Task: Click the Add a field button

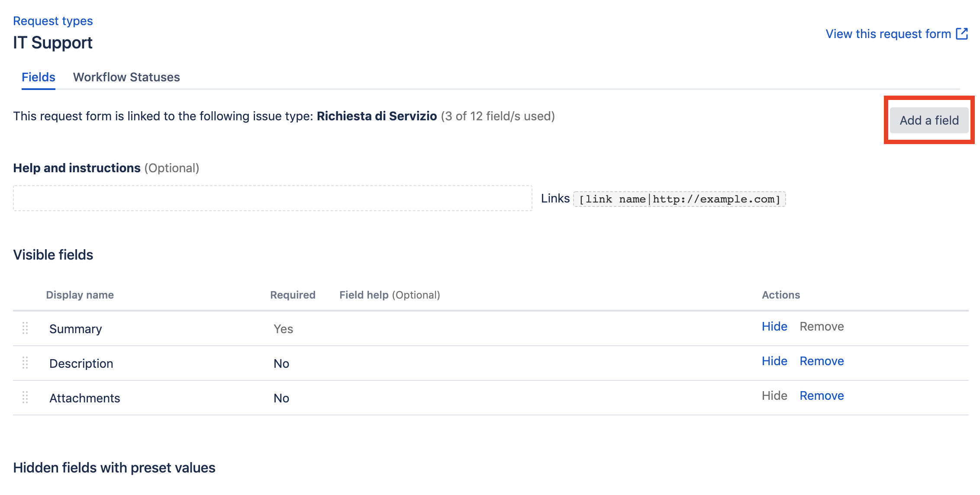Action: [929, 120]
